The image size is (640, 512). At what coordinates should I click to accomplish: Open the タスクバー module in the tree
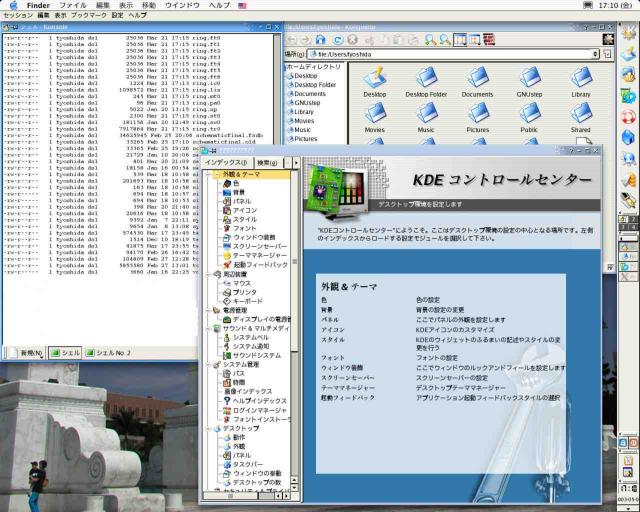point(243,464)
